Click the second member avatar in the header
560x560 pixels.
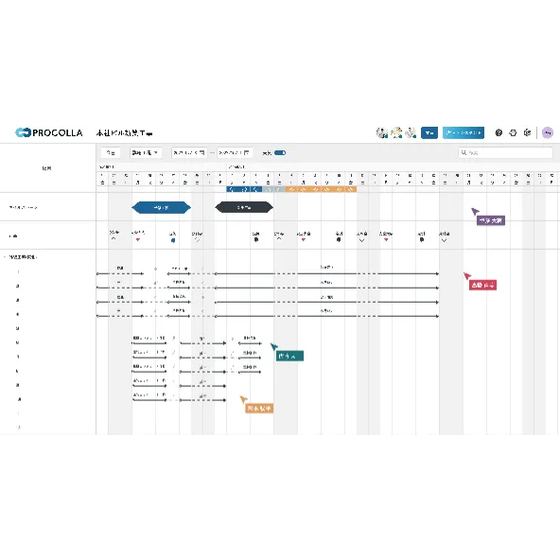(396, 132)
